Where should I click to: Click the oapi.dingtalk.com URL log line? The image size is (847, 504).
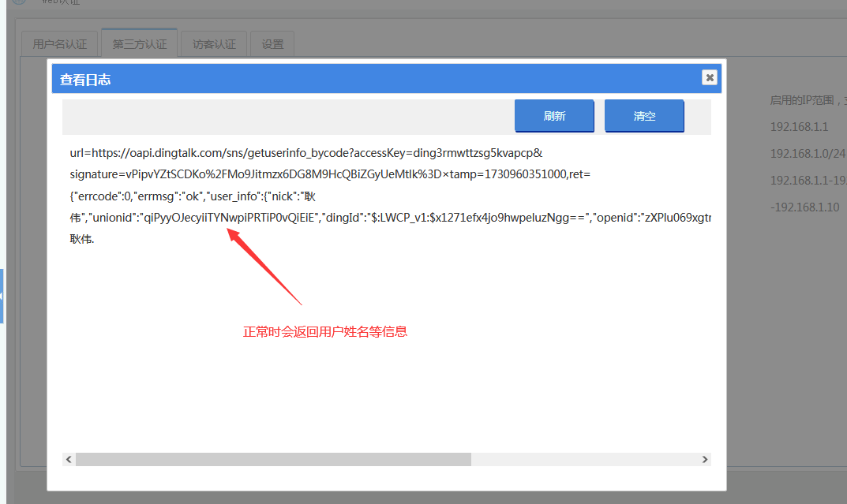point(305,152)
